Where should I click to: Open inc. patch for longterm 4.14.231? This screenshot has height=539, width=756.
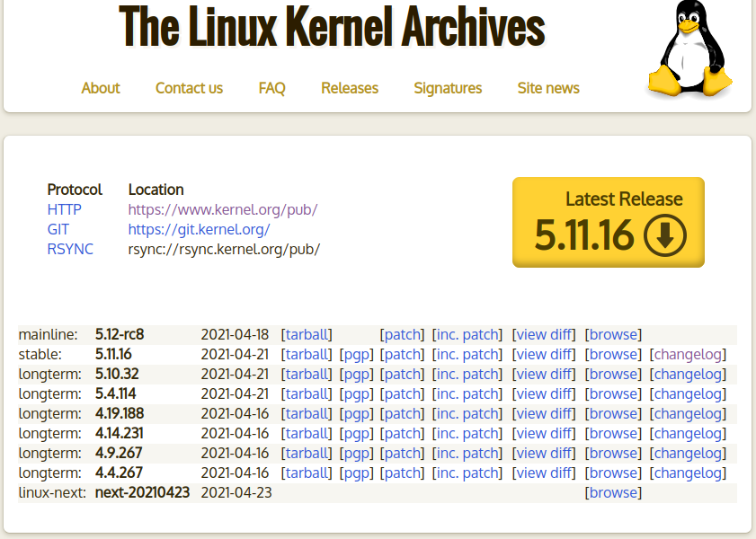[467, 433]
